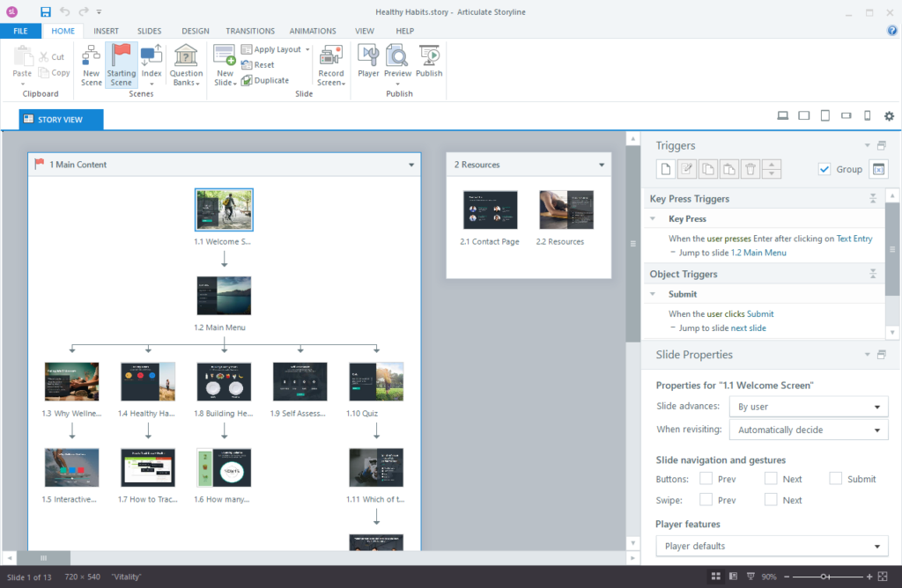Viewport: 902px width, 588px height.
Task: Check the Swipe Next checkbox
Action: coord(771,499)
